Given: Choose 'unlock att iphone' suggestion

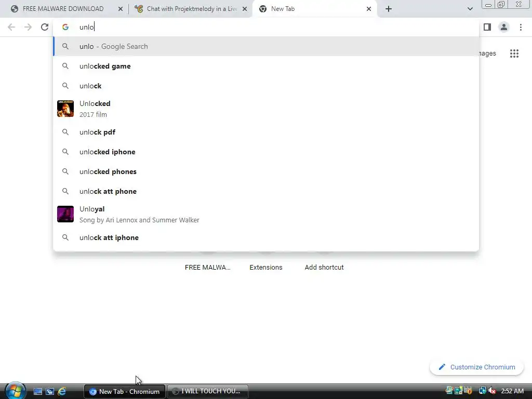Looking at the screenshot, I should click(x=266, y=237).
